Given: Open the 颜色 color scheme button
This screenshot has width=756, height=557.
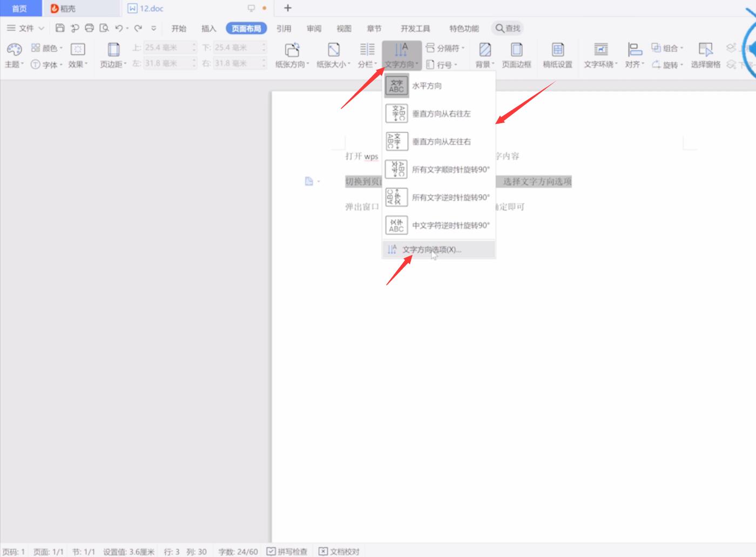Looking at the screenshot, I should 47,48.
